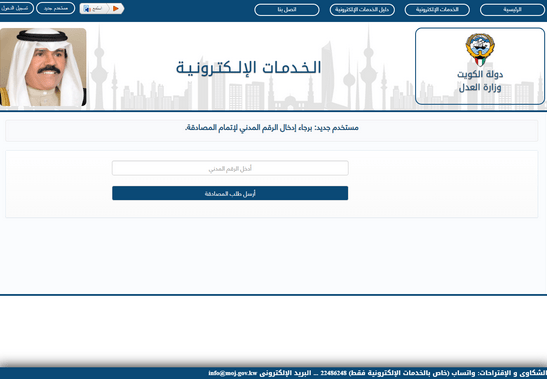547x379 pixels.
Task: Click the Emir portrait photo
Action: pos(43,67)
